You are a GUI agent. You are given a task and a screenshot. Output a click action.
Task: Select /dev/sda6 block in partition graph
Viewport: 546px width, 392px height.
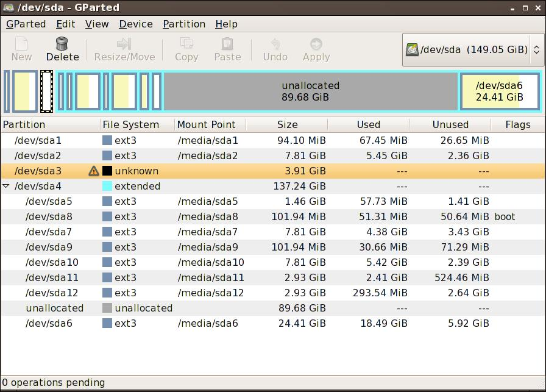tap(500, 90)
